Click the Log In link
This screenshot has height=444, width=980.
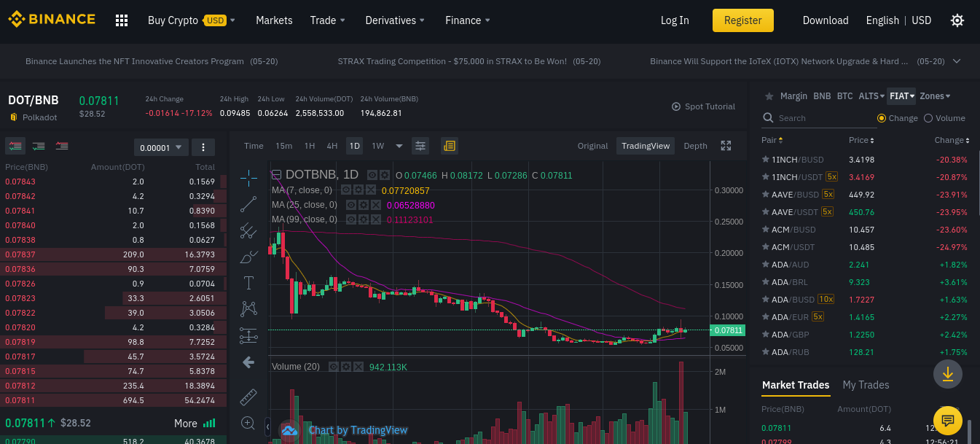675,20
